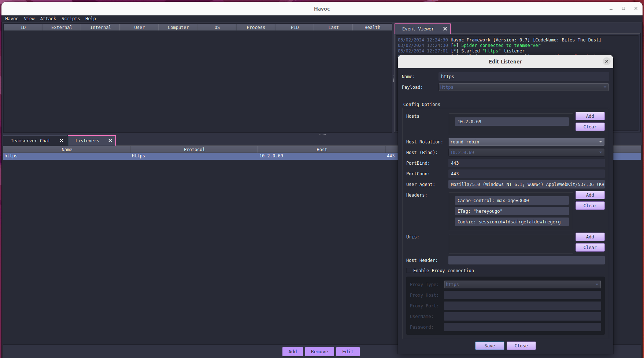Image resolution: width=644 pixels, height=358 pixels.
Task: Click the Host Header field
Action: [526, 260]
